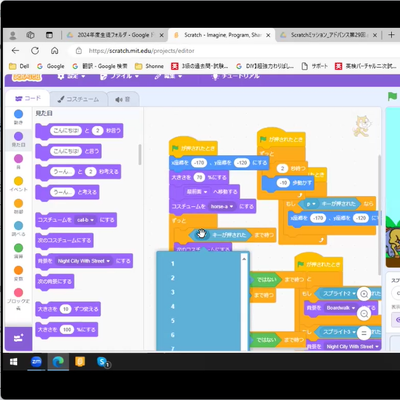
Task: Select the blue Motion category circle
Action: pos(18,114)
